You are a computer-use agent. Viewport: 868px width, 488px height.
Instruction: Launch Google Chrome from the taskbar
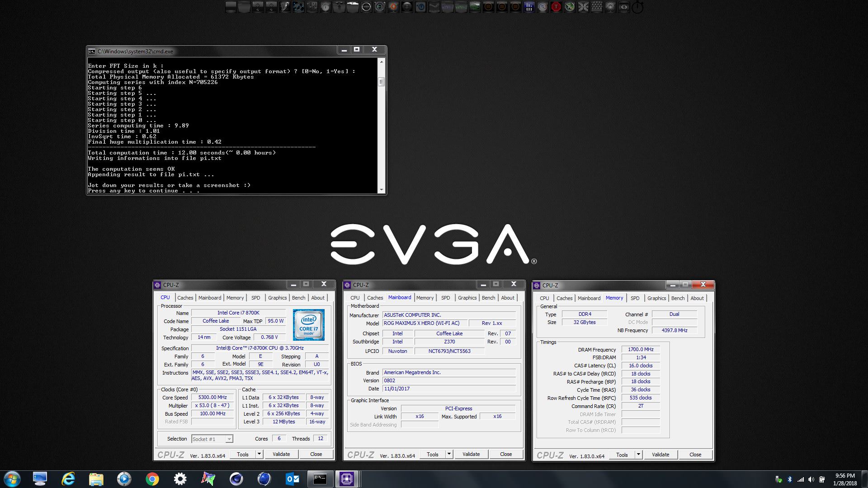pyautogui.click(x=152, y=479)
